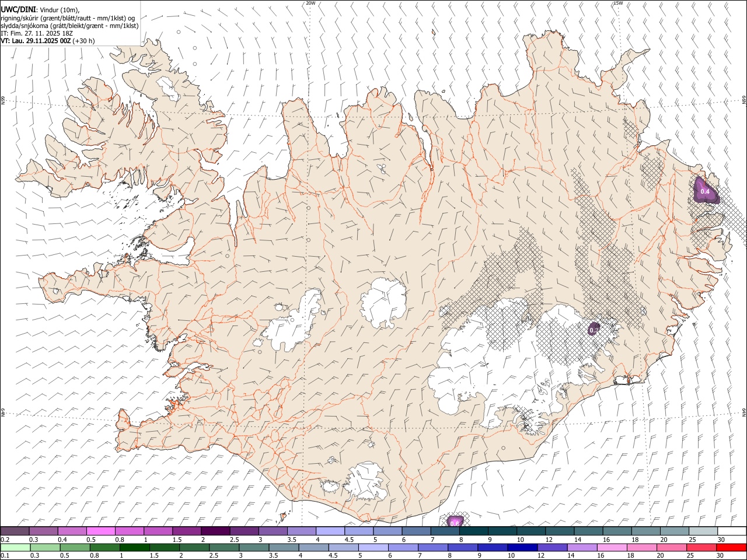This screenshot has width=747, height=560.
Task: Click the UWC/DINI title text
Action: click(18, 10)
